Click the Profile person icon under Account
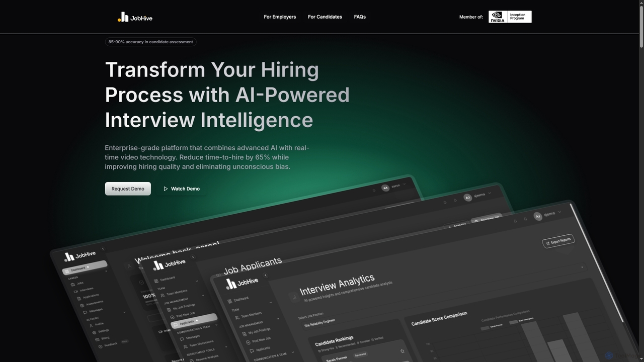 point(92,325)
